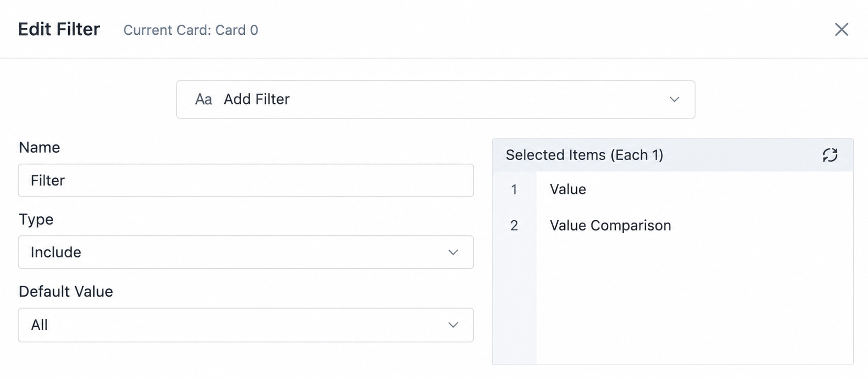Expand the Add Filter chevron arrow

[674, 99]
